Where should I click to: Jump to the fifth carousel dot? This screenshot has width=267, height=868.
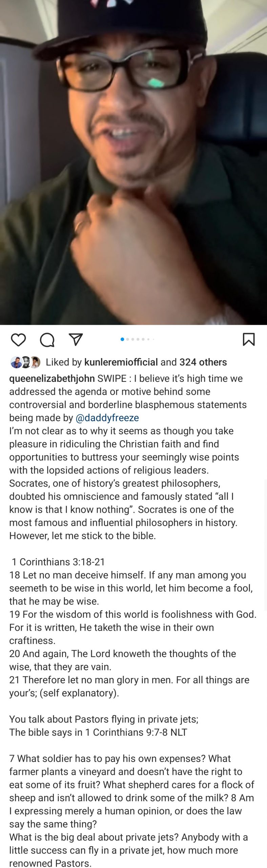(143, 339)
